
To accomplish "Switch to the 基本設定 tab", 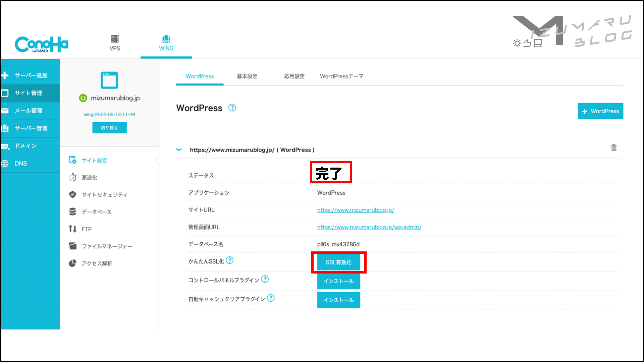I will pos(247,76).
